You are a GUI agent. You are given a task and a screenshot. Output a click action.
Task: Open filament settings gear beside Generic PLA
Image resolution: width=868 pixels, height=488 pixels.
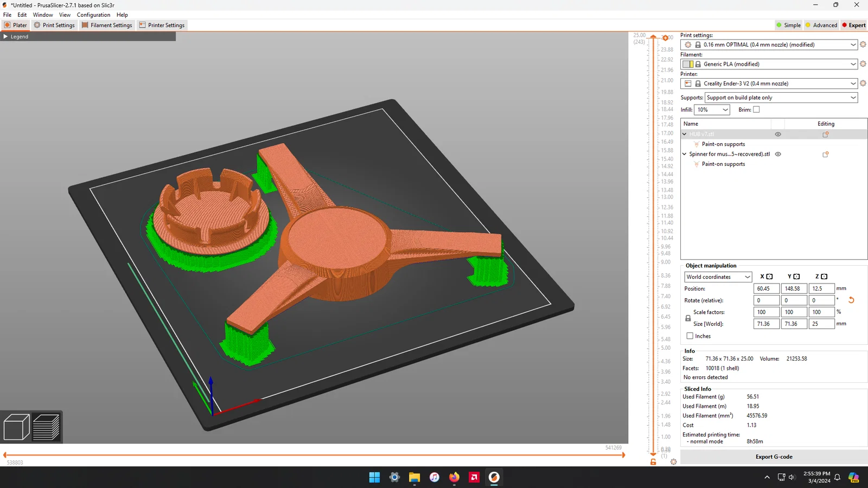click(x=863, y=64)
